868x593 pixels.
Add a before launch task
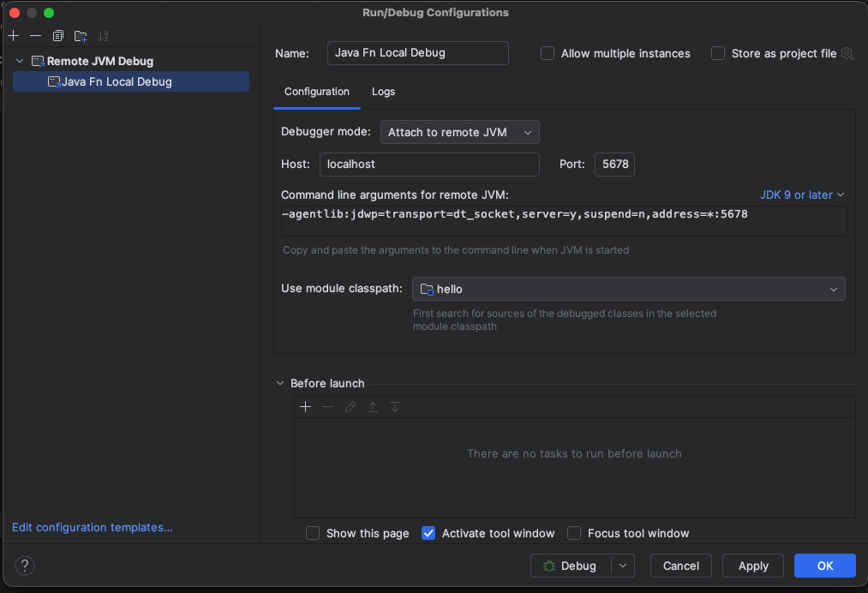306,407
